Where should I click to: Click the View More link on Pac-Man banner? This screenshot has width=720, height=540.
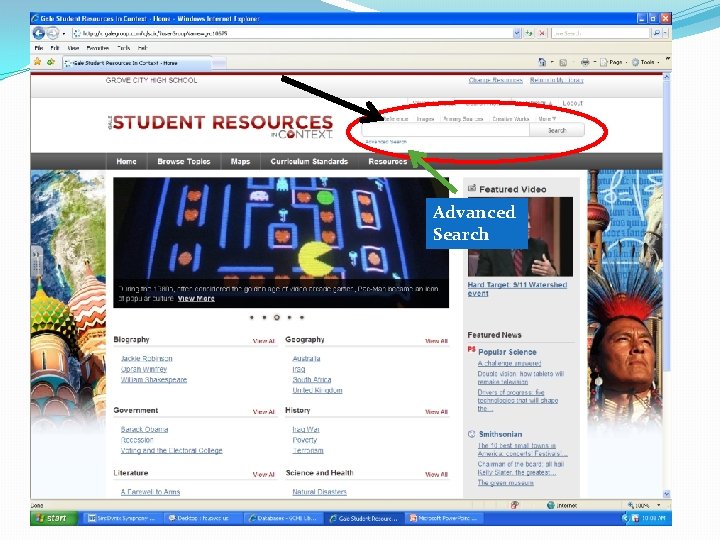click(x=196, y=298)
